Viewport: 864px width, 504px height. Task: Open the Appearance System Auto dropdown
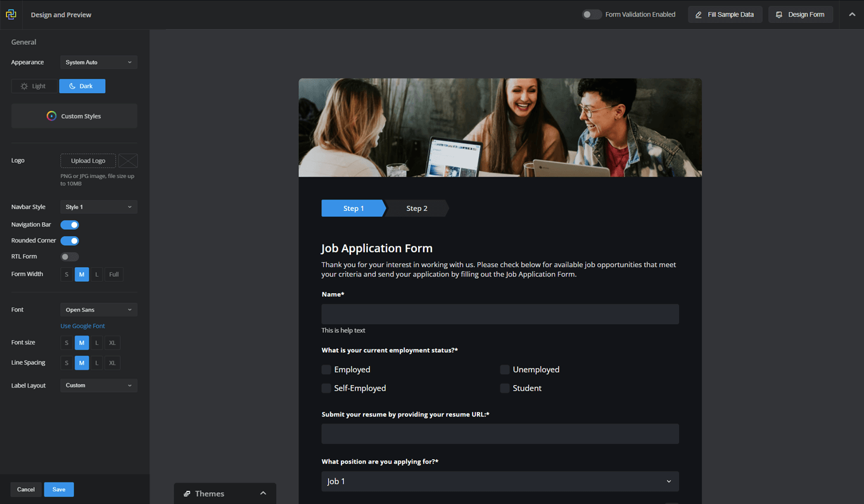point(98,62)
